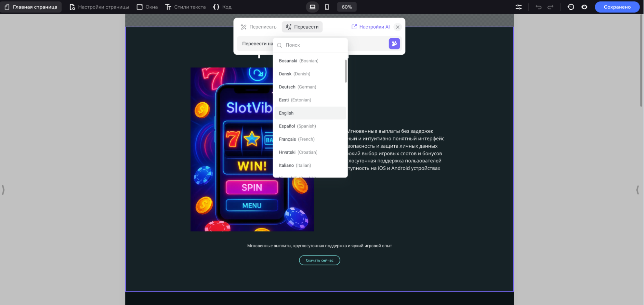Select the SlotVibe slot machine image
644x305 pixels.
pos(252,149)
